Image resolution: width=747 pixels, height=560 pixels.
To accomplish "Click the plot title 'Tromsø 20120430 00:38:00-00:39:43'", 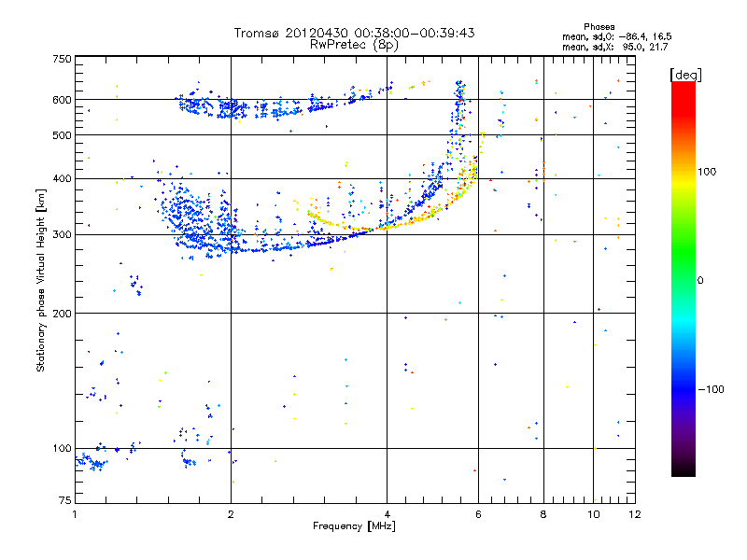I will point(354,33).
